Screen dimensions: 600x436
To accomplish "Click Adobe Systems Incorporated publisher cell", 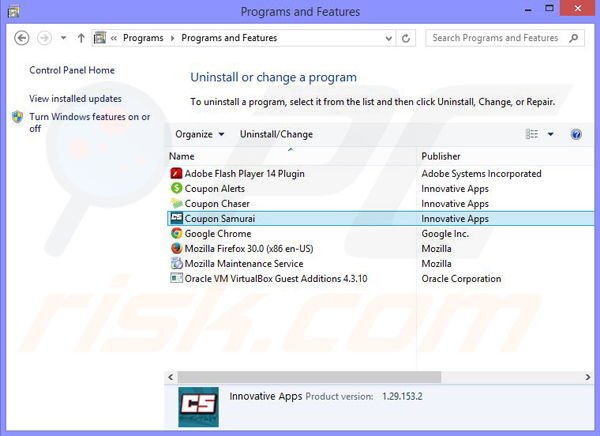I will coord(481,173).
